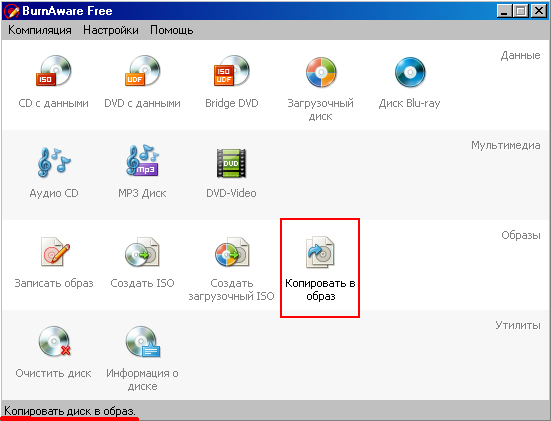Click the 'Аудио CD' label
The width and height of the screenshot is (551, 421).
[54, 193]
